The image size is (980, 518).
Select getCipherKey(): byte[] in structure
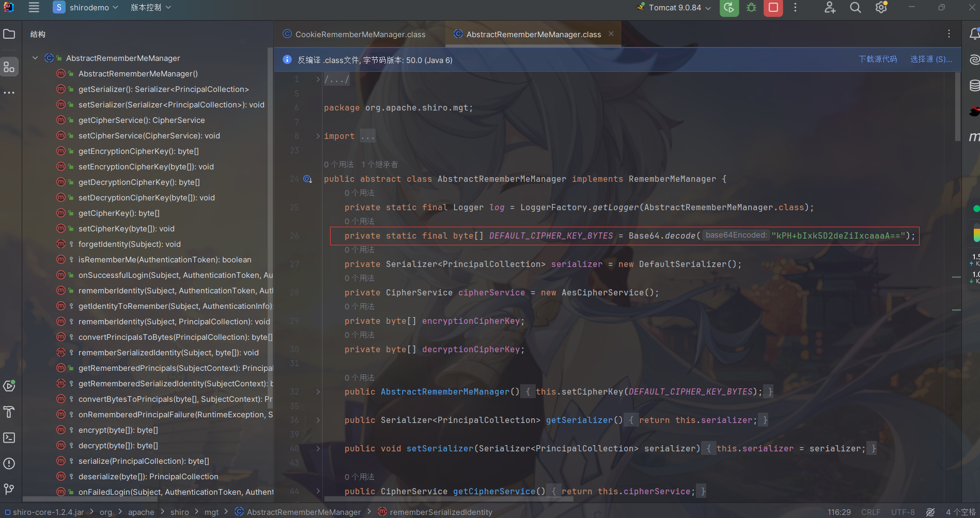click(119, 213)
